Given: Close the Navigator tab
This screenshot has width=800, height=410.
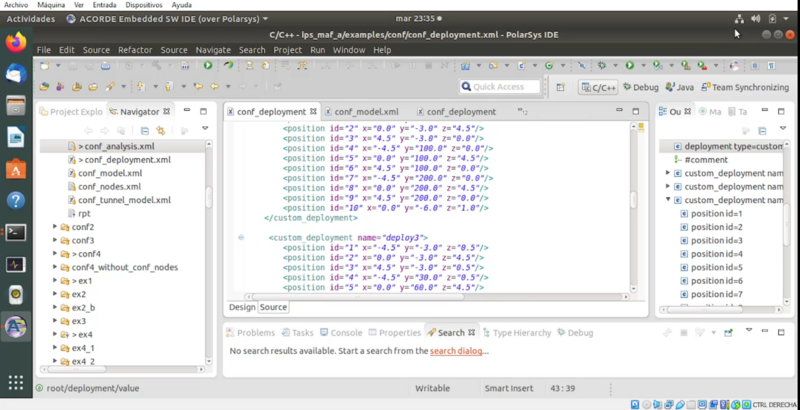Looking at the screenshot, I should point(166,111).
